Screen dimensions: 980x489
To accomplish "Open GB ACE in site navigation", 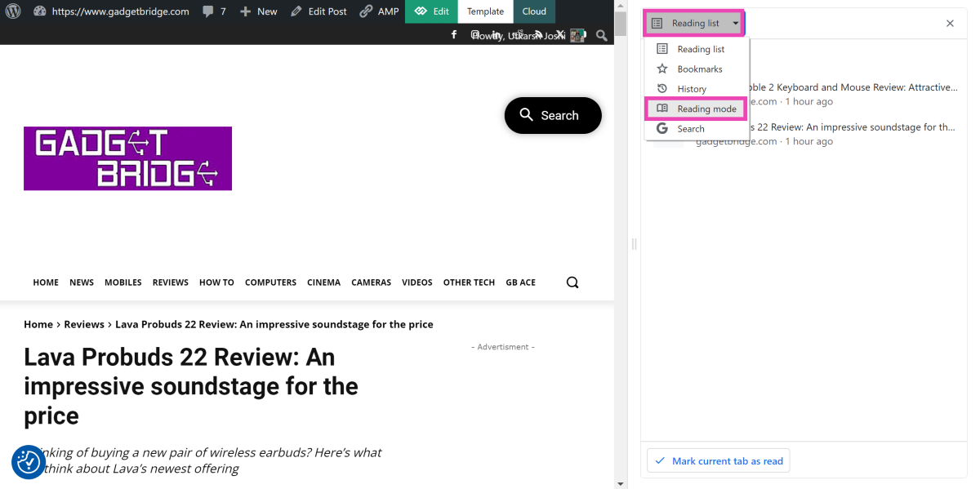I will 520,282.
